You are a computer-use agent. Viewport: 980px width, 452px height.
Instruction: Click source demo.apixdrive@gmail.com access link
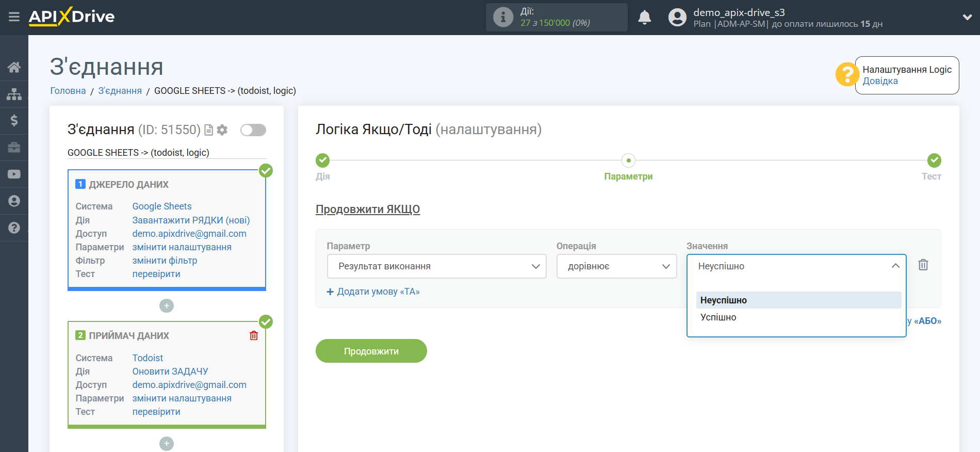click(x=189, y=234)
